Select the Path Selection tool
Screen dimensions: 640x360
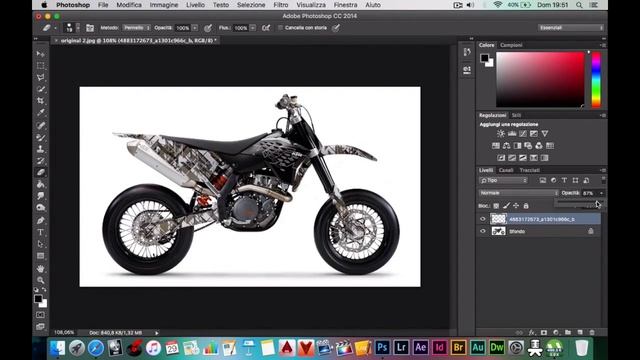pyautogui.click(x=40, y=244)
